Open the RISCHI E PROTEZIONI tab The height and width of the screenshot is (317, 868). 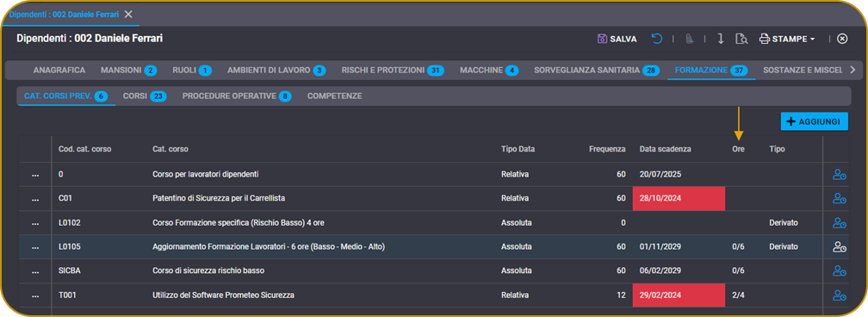tap(393, 71)
